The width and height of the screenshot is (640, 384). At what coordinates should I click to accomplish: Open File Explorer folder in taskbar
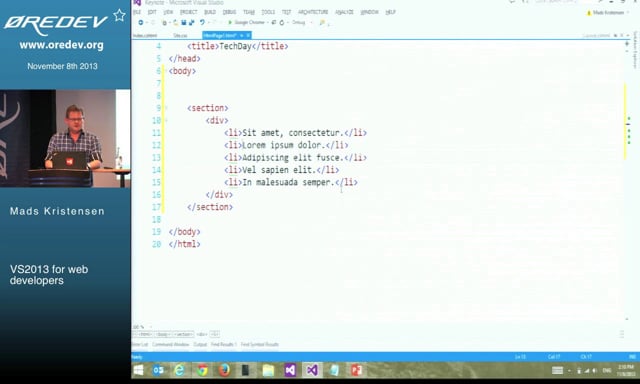268,371
